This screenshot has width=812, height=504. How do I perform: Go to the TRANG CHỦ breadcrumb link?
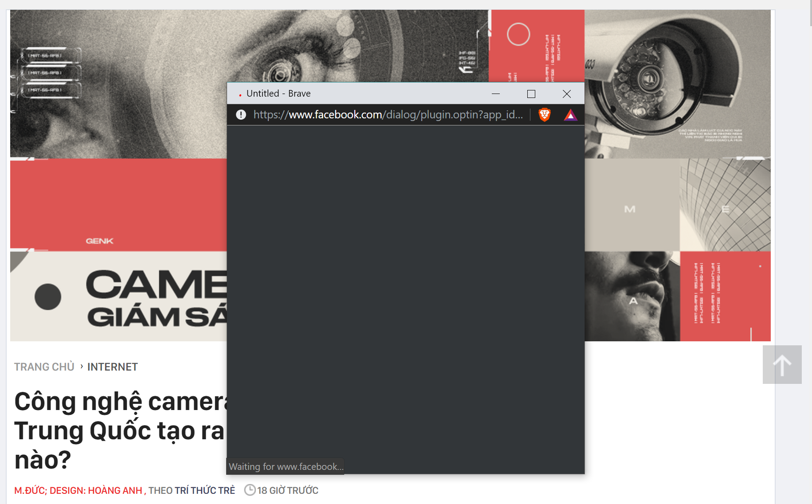[x=44, y=367]
